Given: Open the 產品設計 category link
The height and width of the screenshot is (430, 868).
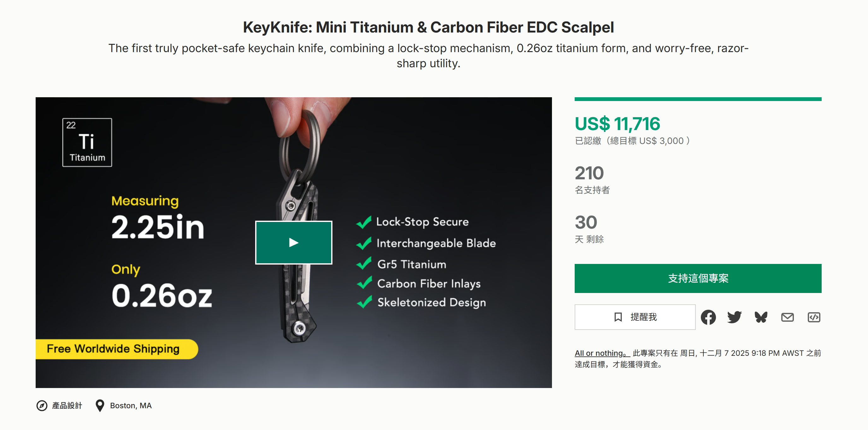Looking at the screenshot, I should pos(67,405).
